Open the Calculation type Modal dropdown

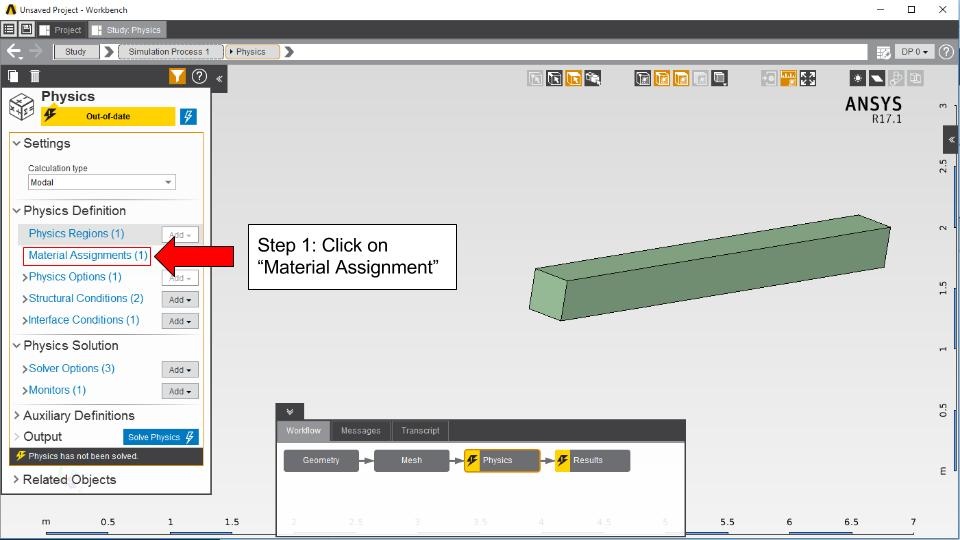[102, 182]
